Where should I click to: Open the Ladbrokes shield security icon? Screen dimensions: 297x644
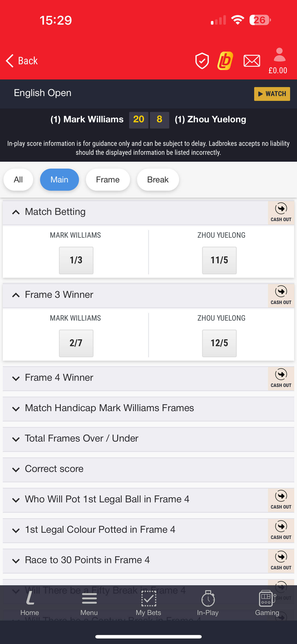[x=203, y=60]
